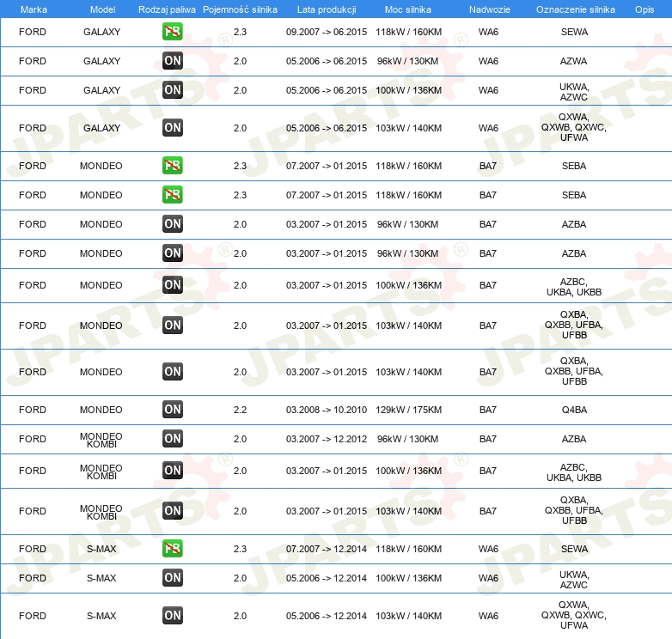
Task: Click the Model column header
Action: (102, 9)
